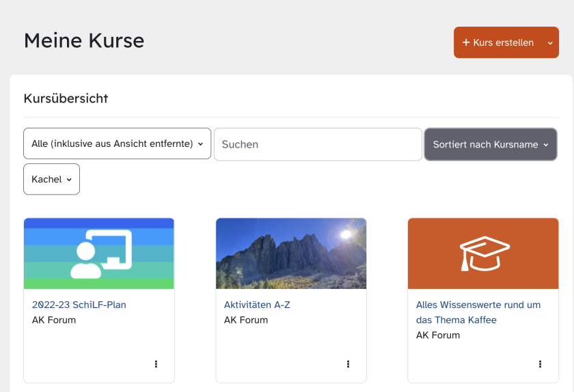Click the presenter icon on SchiLF-Plan card

[99, 253]
